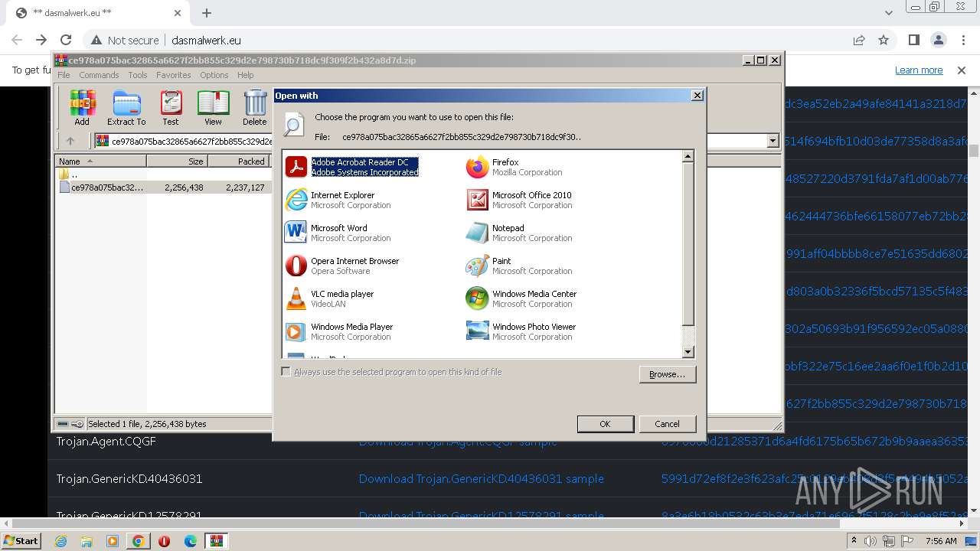
Task: Dismiss the Chrome info bar with X
Action: pyautogui.click(x=962, y=70)
